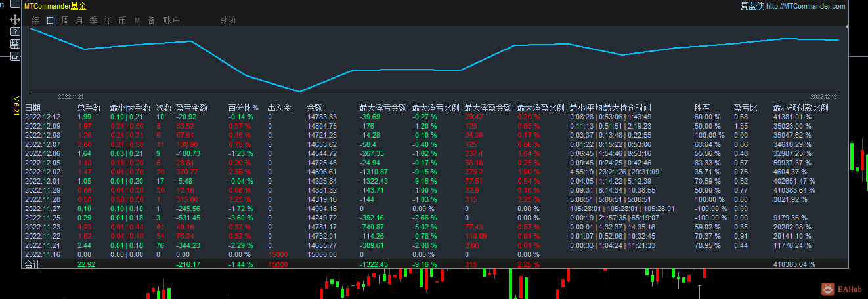Click the restore windows icon in sidebar
The height and width of the screenshot is (299, 868).
(15, 56)
